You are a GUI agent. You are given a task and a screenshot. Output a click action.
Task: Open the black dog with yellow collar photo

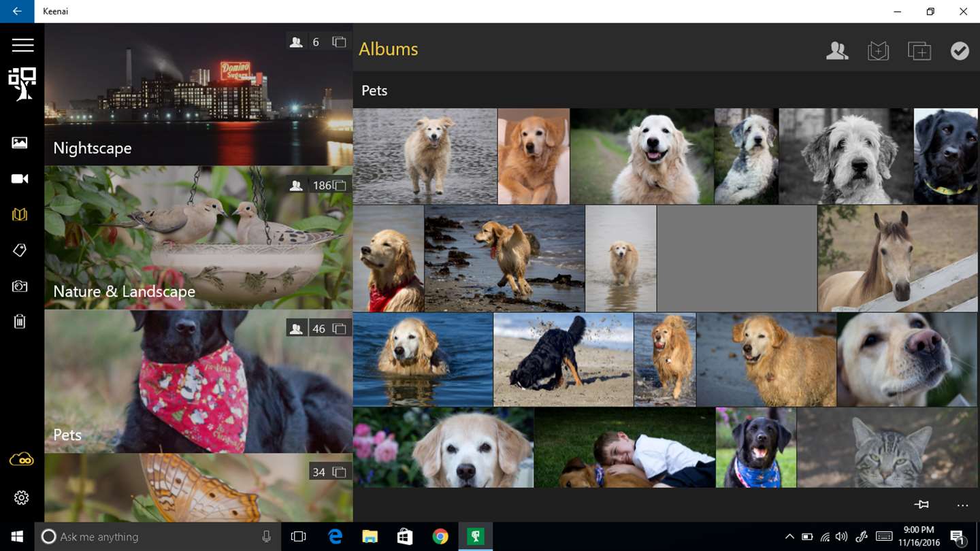946,156
